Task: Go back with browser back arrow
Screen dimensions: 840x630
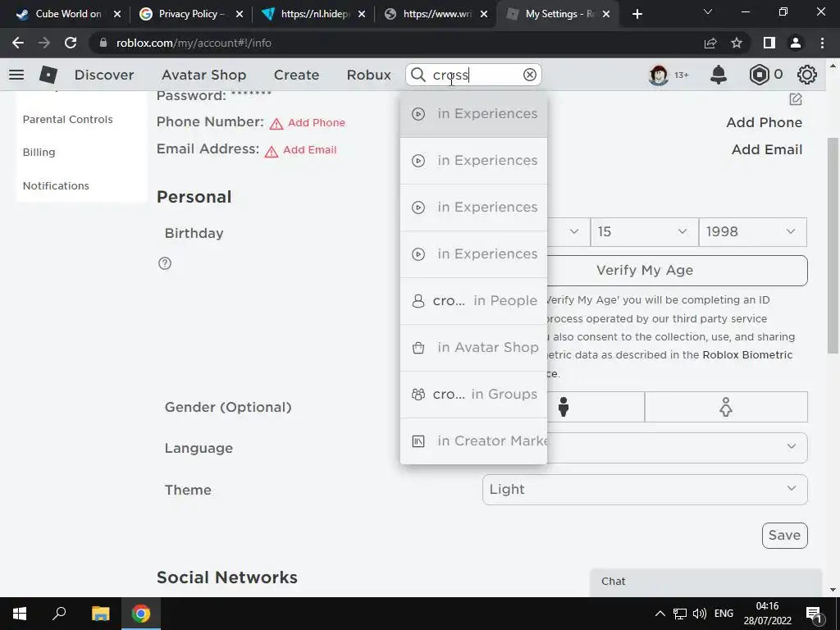Action: tap(18, 43)
